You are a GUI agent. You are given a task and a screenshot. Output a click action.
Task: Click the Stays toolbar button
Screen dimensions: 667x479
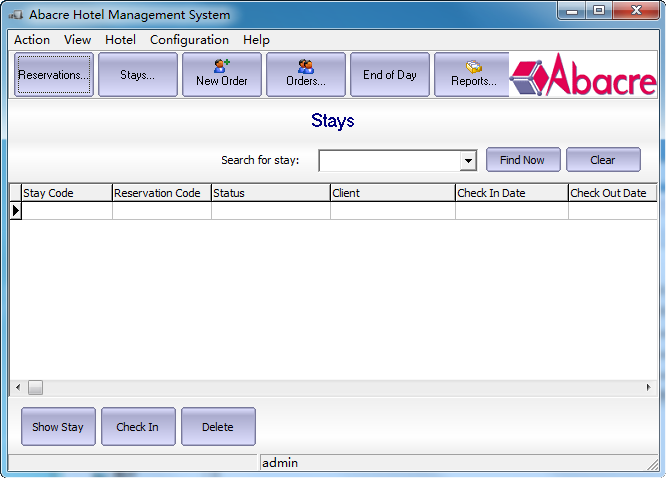pos(138,75)
